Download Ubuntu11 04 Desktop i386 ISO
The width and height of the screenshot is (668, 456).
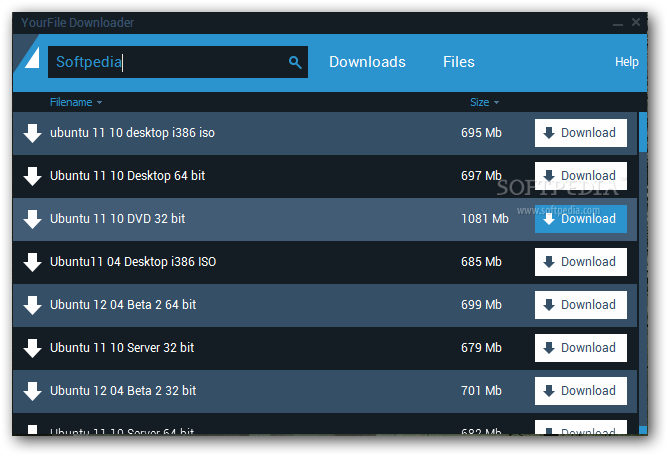click(x=581, y=262)
